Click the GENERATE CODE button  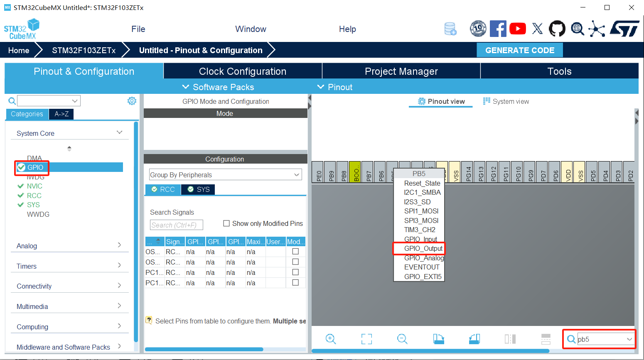(520, 50)
